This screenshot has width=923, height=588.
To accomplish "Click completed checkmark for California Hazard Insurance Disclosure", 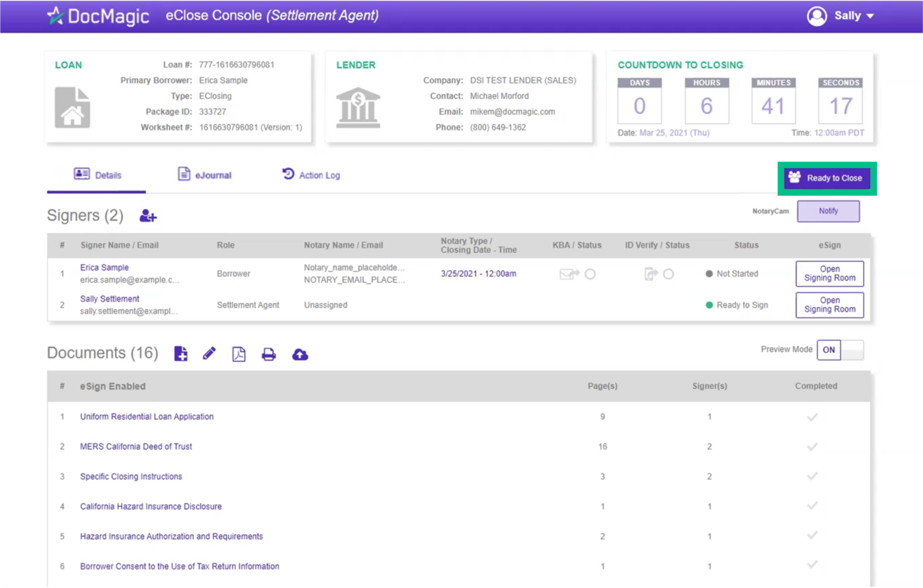I will tap(812, 506).
